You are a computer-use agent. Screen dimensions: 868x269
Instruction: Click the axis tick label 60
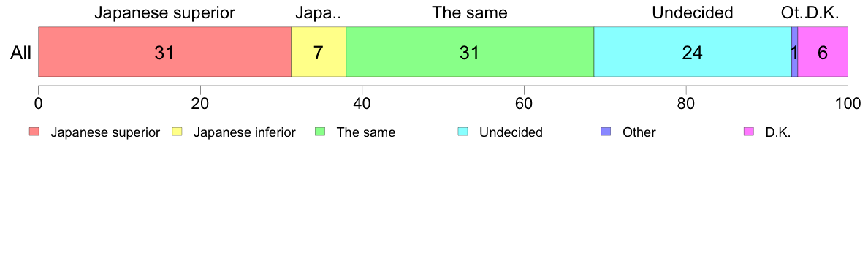524,103
